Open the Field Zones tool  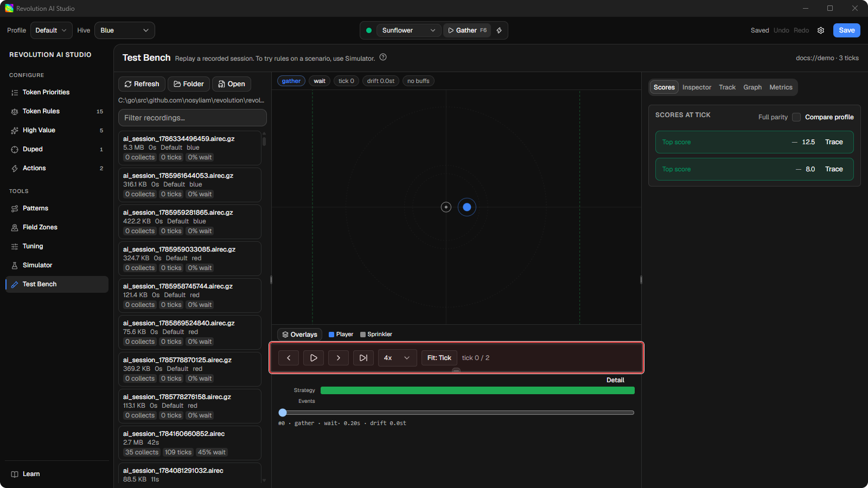[57, 227]
